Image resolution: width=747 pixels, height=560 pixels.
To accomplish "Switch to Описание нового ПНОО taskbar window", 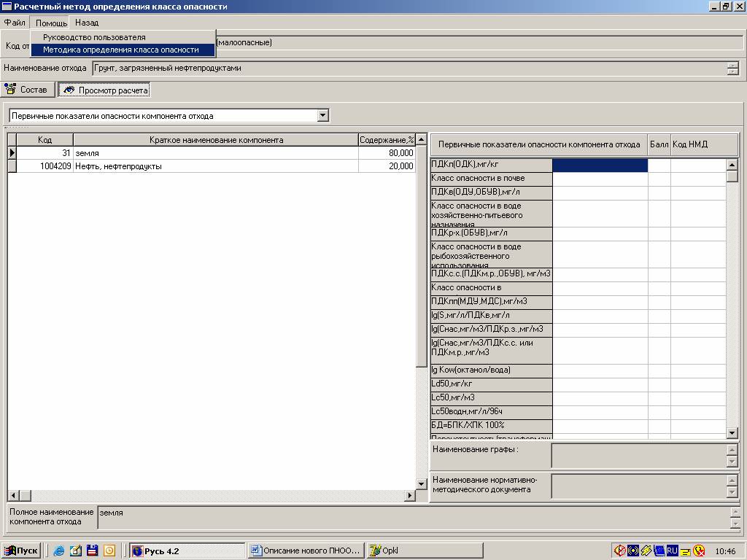I will click(x=305, y=551).
